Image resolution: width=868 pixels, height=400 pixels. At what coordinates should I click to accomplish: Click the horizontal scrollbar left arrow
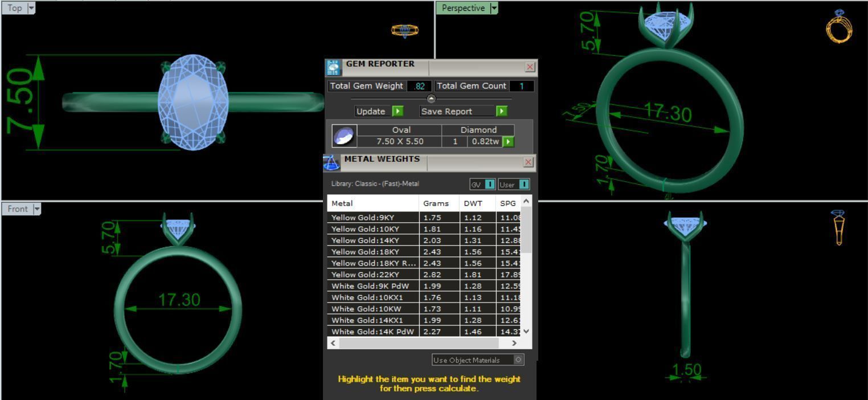334,343
